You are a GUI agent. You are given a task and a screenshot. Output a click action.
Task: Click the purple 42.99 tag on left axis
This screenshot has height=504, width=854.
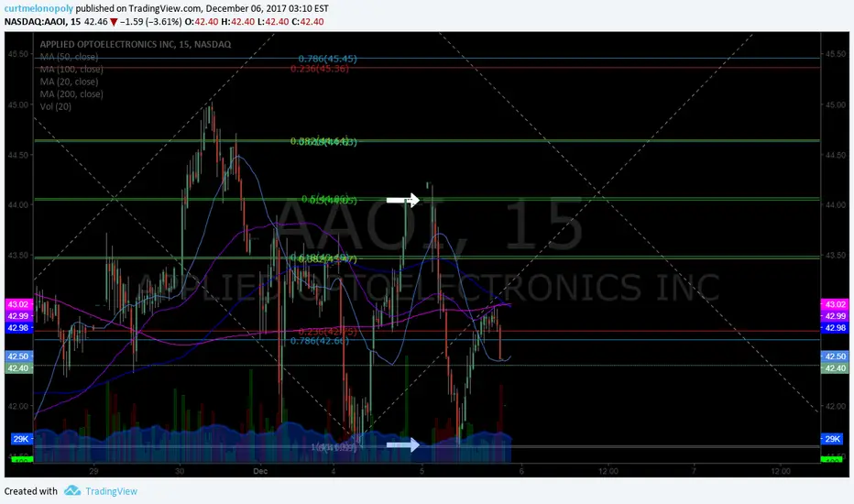(x=18, y=316)
